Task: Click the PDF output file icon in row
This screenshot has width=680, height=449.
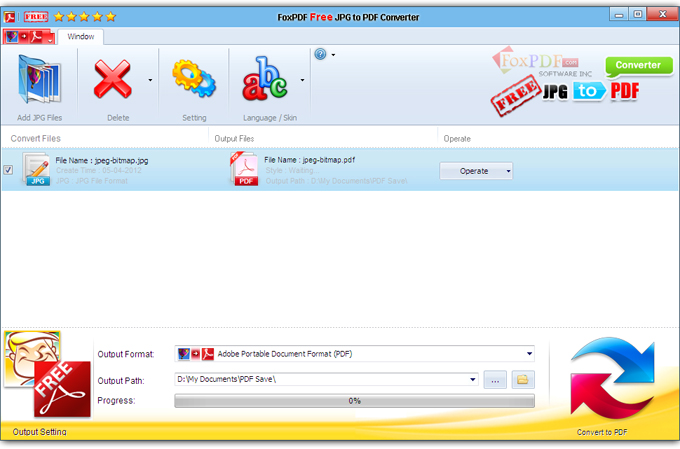Action: point(244,169)
